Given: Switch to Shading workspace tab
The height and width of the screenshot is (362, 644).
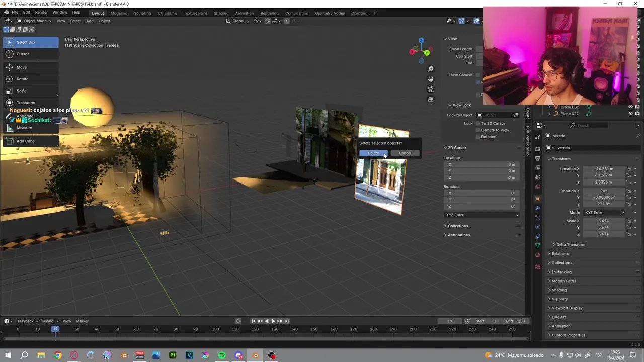Looking at the screenshot, I should click(221, 13).
